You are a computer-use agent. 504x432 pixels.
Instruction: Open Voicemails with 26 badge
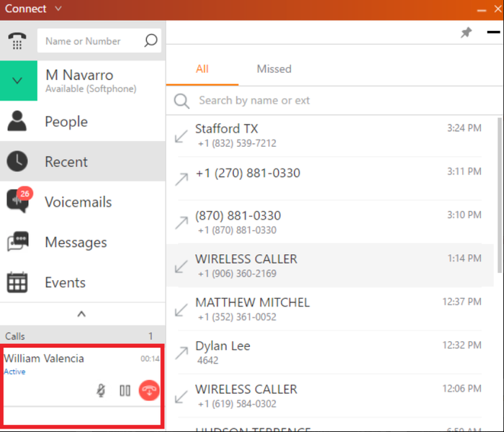tap(83, 202)
